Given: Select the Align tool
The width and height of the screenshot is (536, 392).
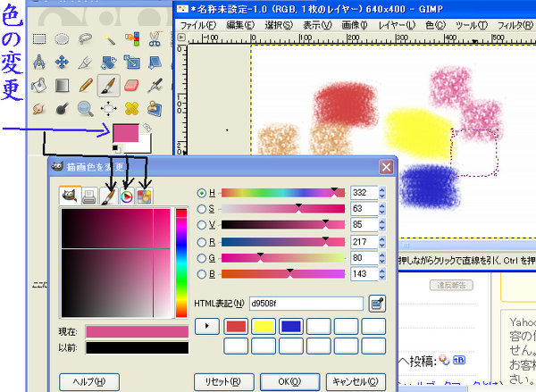Looking at the screenshot, I should point(109,109).
